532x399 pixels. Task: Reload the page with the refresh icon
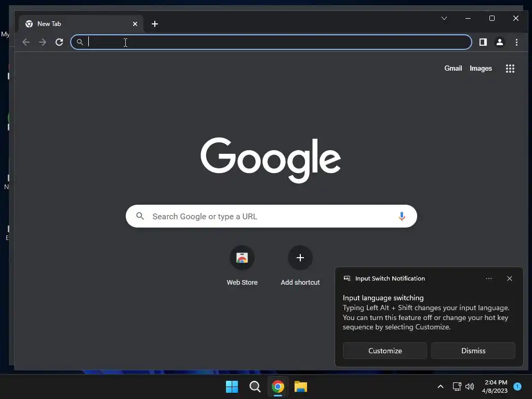[x=59, y=42]
